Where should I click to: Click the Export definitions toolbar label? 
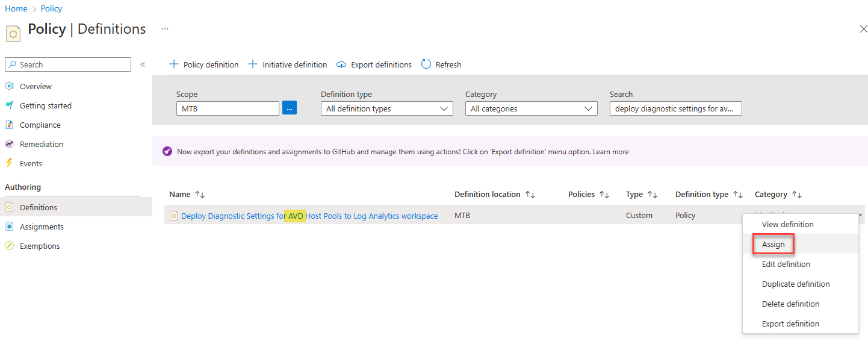tap(381, 64)
